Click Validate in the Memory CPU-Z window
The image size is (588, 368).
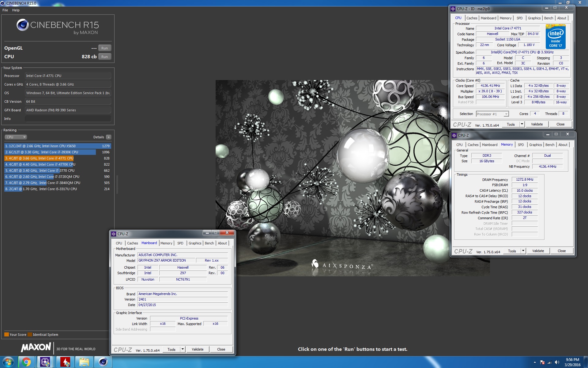click(538, 251)
